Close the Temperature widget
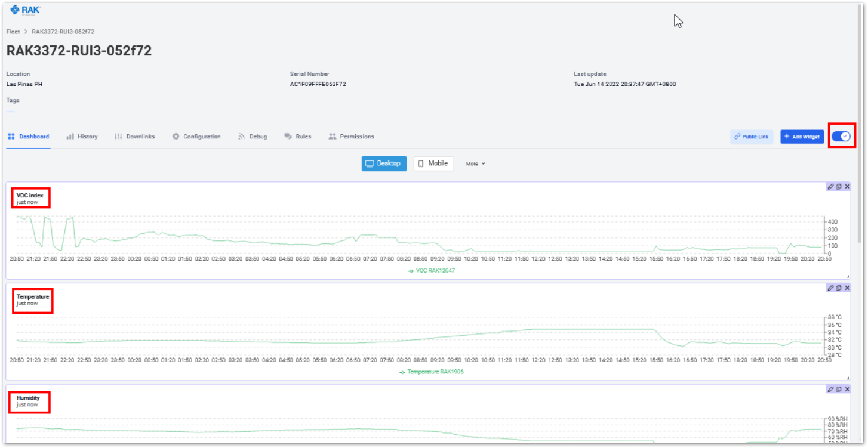Viewport: 868px width, 448px height. point(847,288)
